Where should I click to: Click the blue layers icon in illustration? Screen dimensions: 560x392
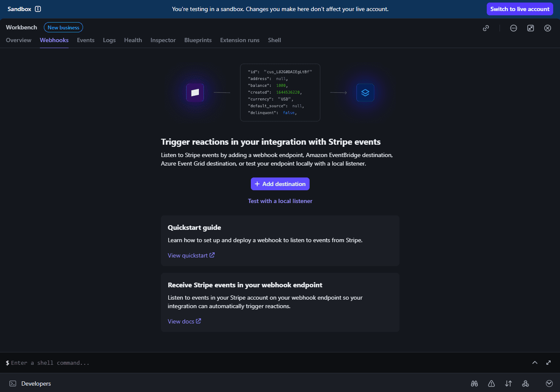click(x=365, y=92)
